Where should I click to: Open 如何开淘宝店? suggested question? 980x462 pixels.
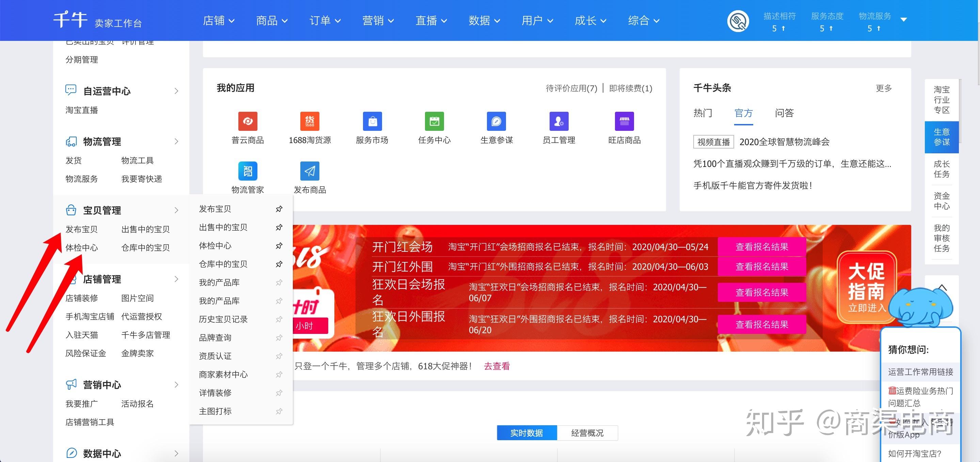pos(915,453)
